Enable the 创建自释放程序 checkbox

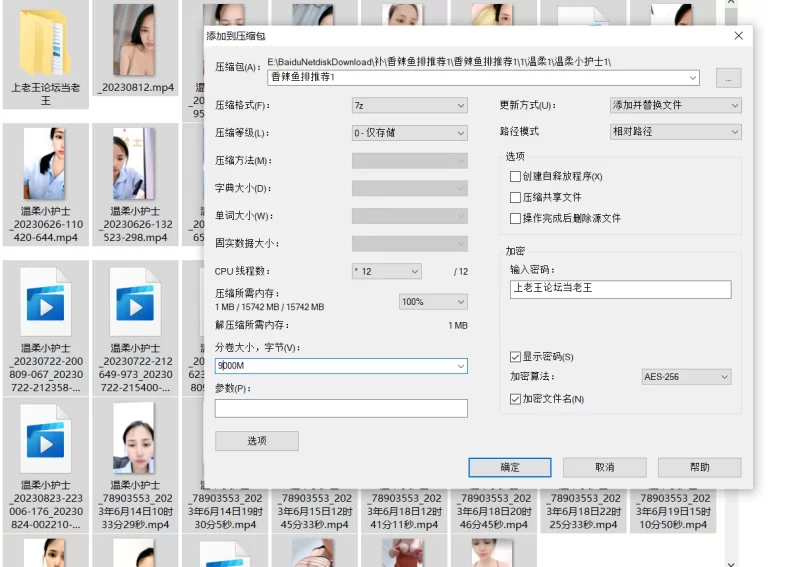pos(515,177)
